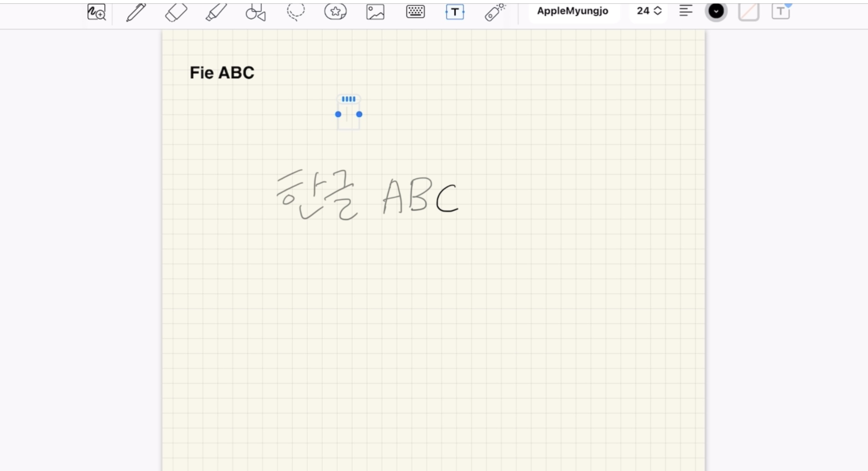Select the Highlighter tool
The height and width of the screenshot is (471, 868).
[216, 12]
